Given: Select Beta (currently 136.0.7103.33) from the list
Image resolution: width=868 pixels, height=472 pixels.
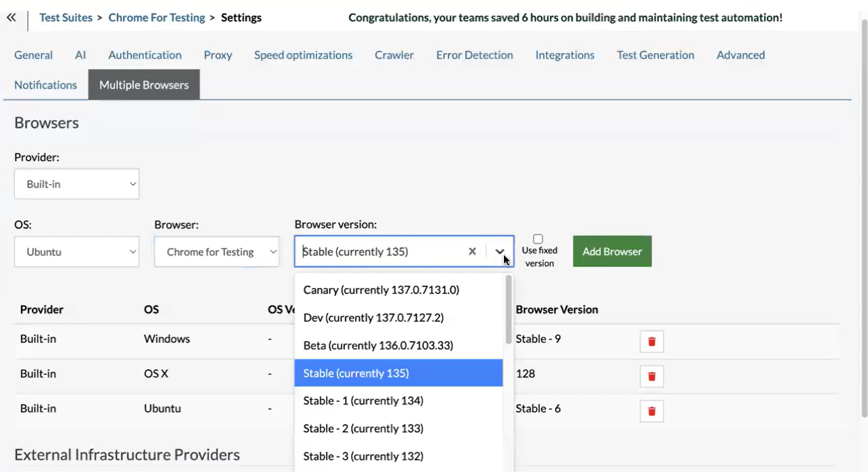Looking at the screenshot, I should pos(378,345).
